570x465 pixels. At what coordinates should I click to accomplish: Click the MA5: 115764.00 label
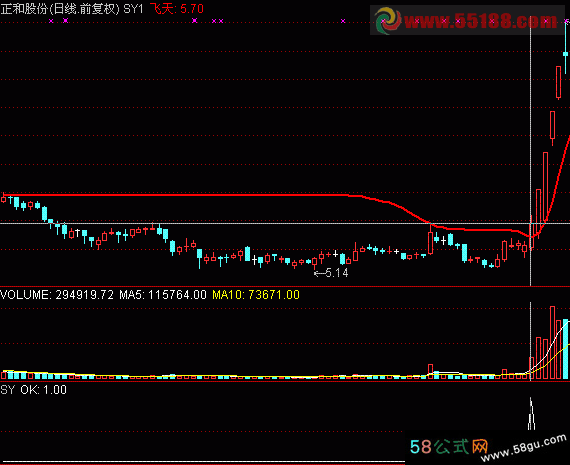coord(163,294)
